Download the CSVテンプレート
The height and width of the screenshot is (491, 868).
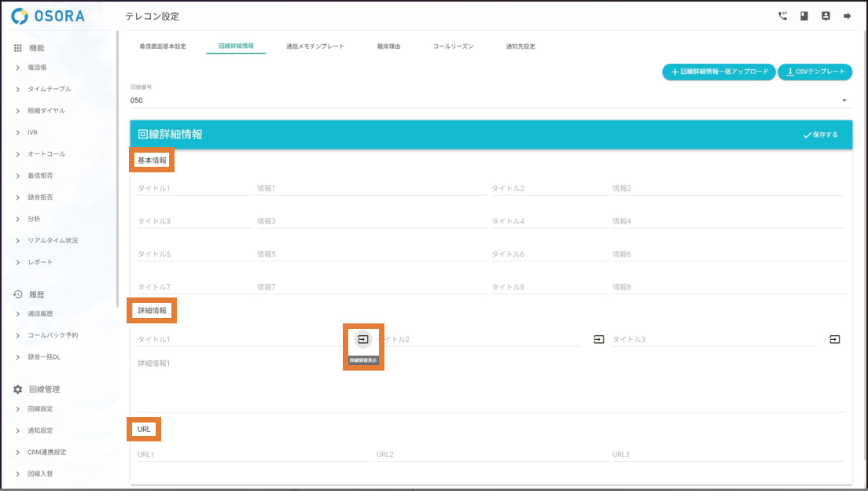coord(815,72)
